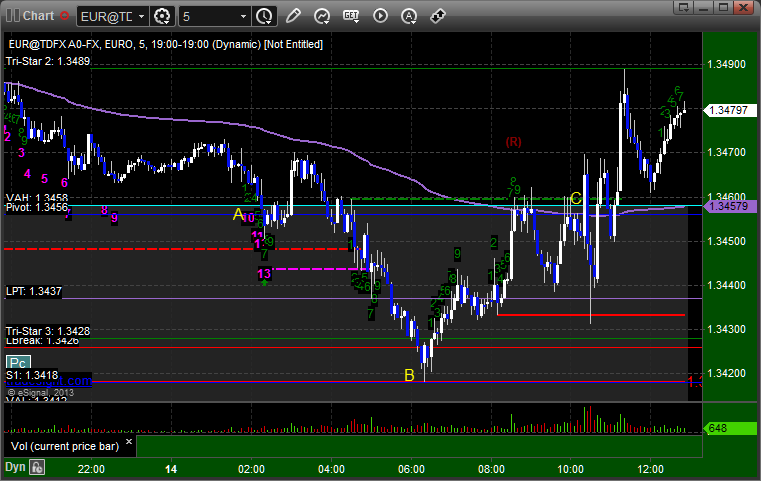Click the Tri-Star 3: 1.3428 label
This screenshot has width=761, height=481.
[x=48, y=331]
